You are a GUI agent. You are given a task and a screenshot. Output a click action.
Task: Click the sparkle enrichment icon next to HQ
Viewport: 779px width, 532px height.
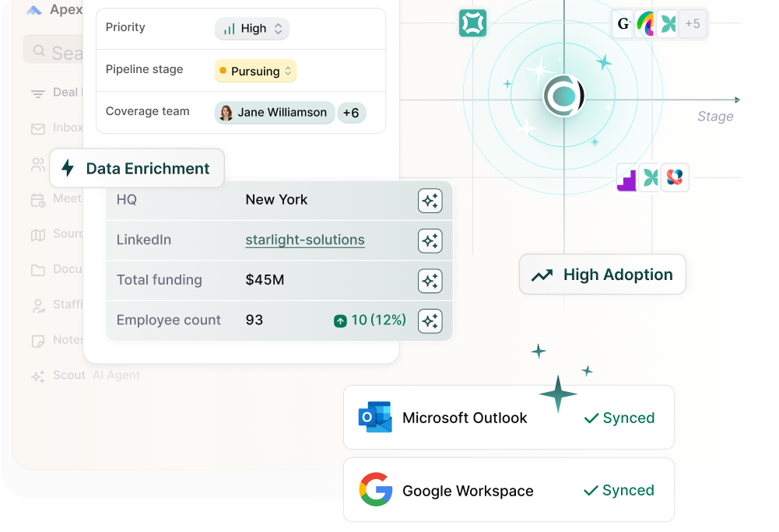click(430, 200)
